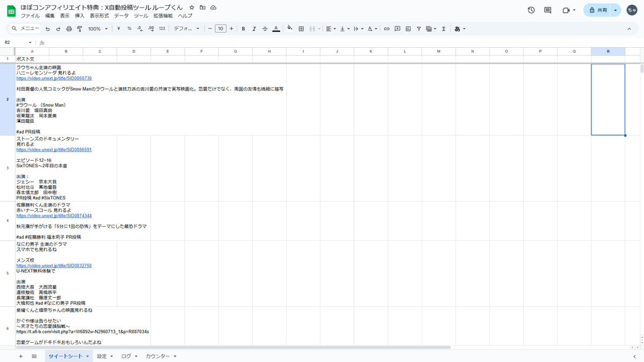
Task: Open the input tools あ dropdown
Action: (460, 29)
